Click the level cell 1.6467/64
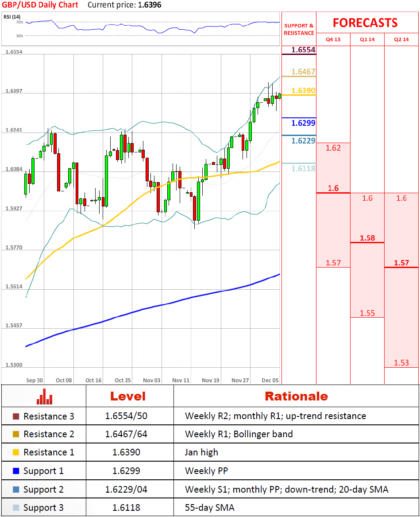 126,434
